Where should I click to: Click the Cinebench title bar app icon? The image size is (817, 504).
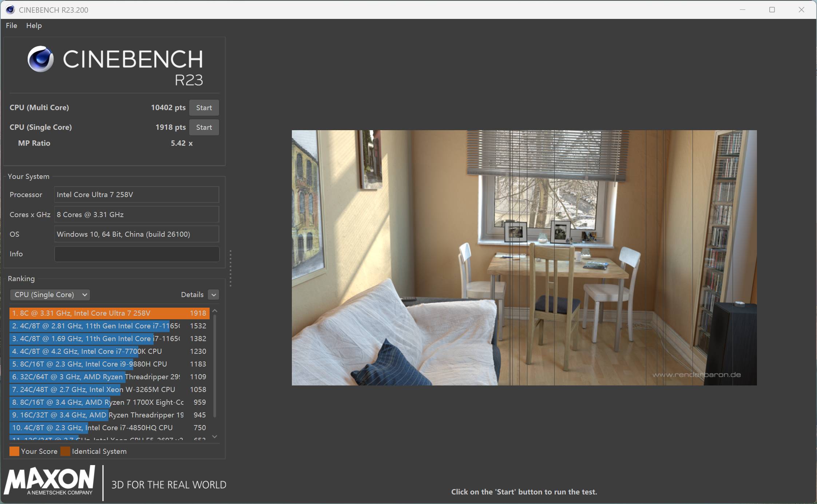10,10
